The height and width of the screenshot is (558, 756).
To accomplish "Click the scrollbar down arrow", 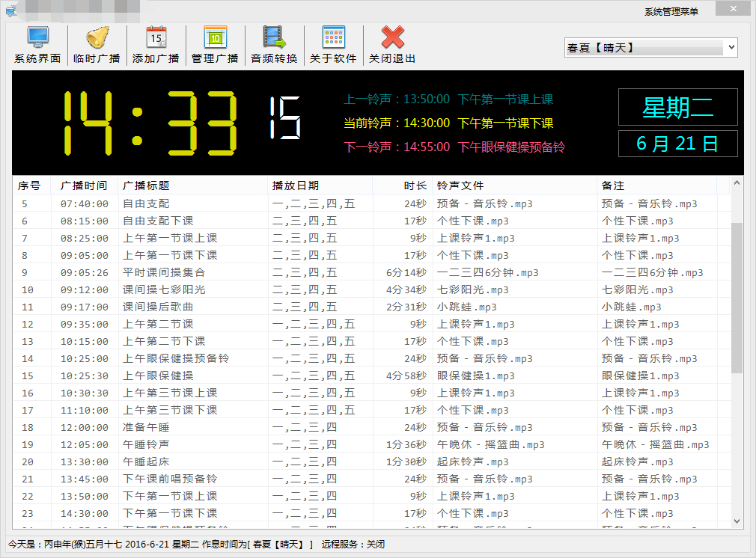I will 736,520.
